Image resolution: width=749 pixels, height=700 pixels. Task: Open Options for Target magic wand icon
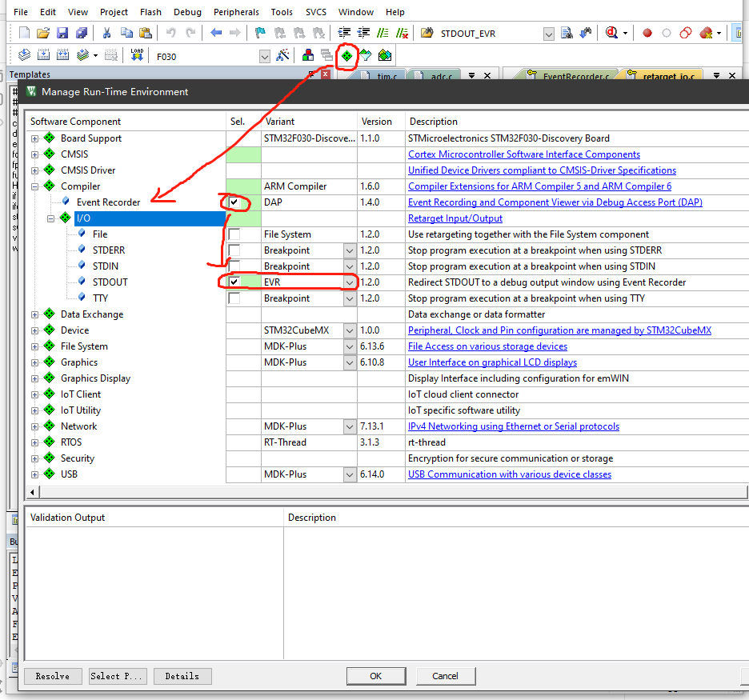click(x=282, y=55)
